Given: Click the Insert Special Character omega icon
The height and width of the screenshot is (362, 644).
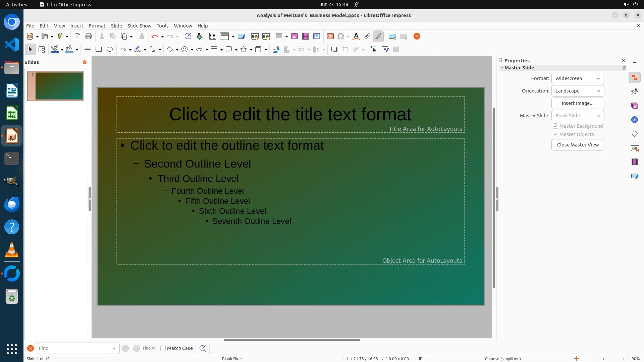Looking at the screenshot, I should tap(341, 37).
